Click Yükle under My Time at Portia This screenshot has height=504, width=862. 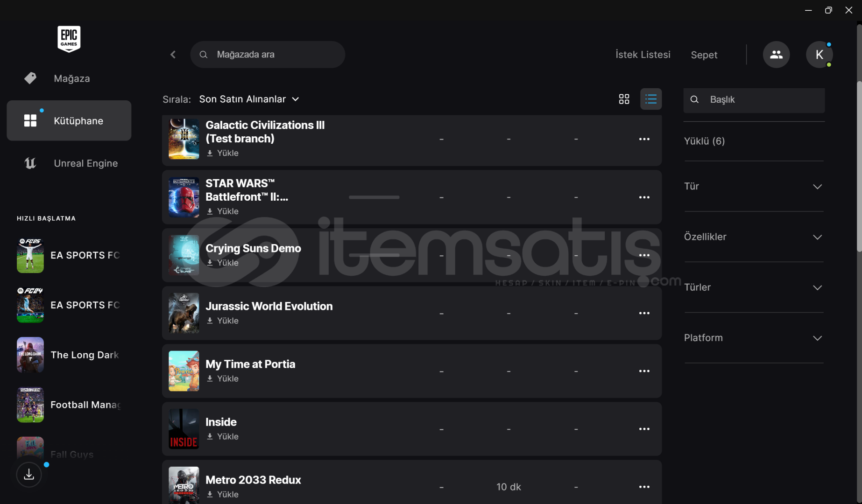[x=223, y=378]
